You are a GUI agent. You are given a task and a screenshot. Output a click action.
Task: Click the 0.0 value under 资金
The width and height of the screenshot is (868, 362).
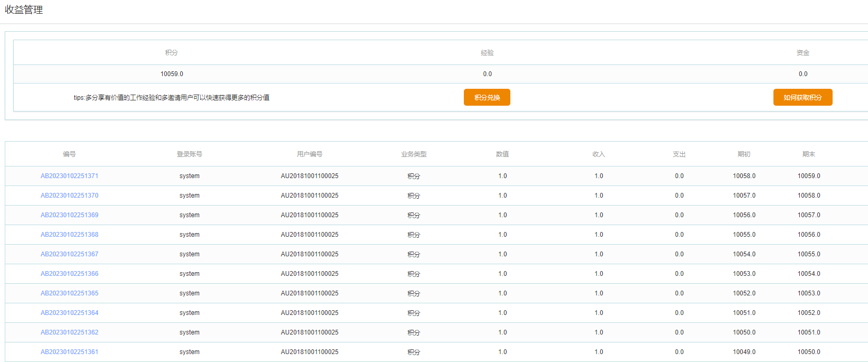pyautogui.click(x=803, y=74)
